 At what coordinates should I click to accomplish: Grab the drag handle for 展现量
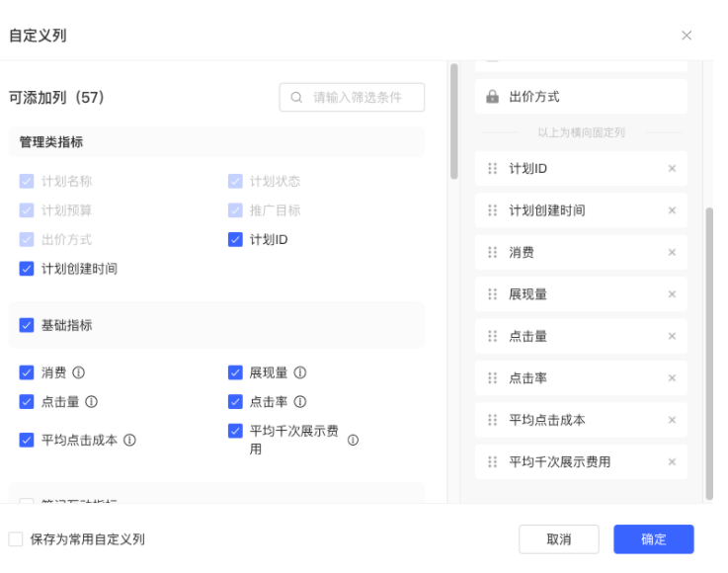(x=492, y=294)
